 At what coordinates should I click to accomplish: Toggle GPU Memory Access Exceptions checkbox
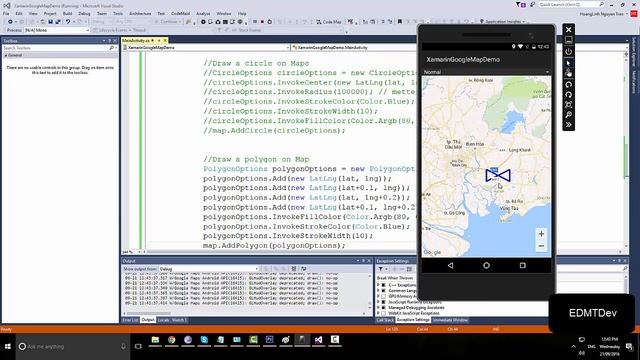[x=383, y=296]
